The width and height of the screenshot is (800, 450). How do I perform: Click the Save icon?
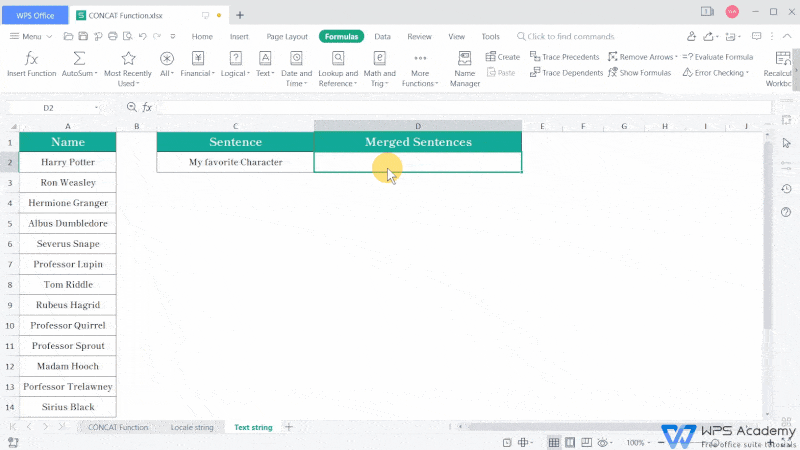[x=83, y=36]
